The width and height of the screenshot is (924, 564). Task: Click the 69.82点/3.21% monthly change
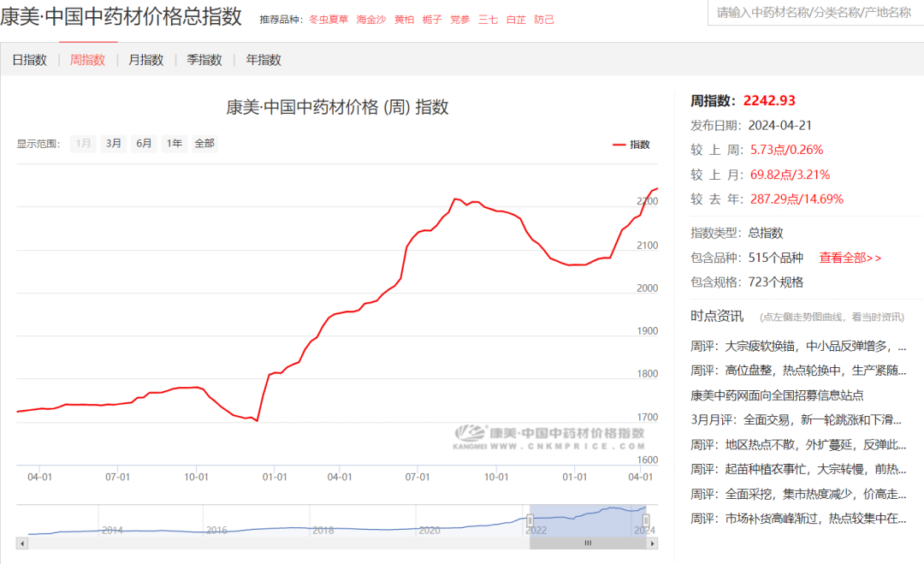790,175
